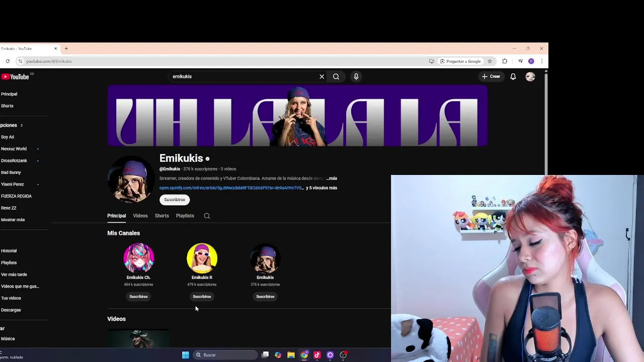Screen dimensions: 644x362
Task: Open File Explorer from the taskbar
Action: pyautogui.click(x=291, y=355)
